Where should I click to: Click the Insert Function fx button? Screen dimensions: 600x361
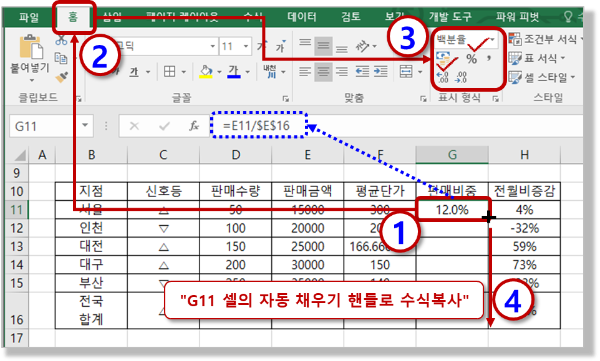point(194,126)
